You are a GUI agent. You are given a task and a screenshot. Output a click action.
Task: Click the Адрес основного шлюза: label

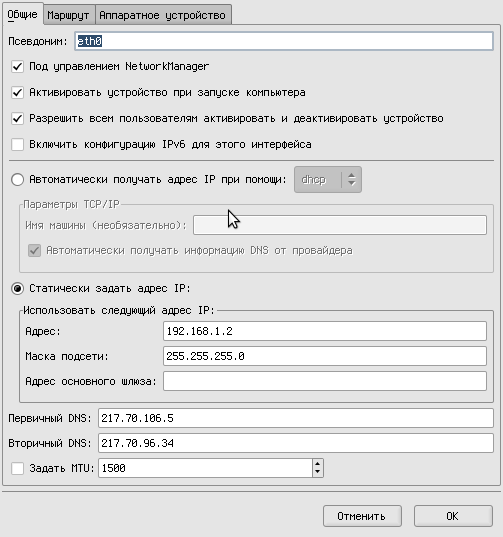91,382
